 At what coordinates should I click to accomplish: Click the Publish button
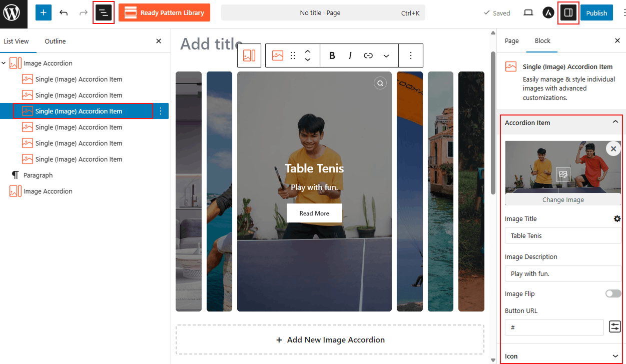click(x=596, y=13)
